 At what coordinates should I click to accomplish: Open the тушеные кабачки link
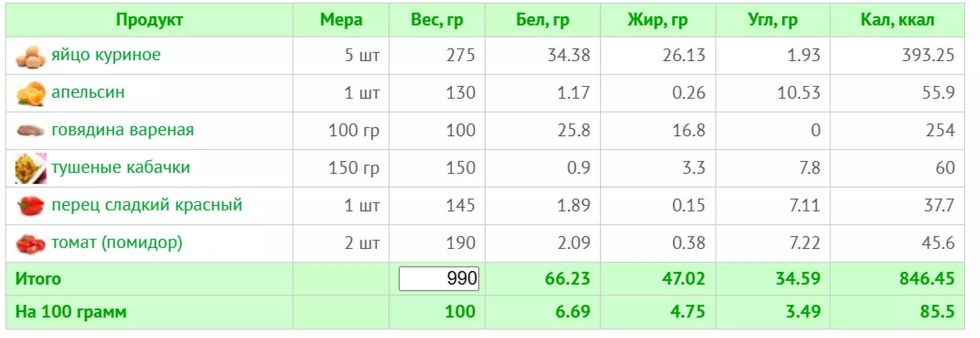coord(120,167)
